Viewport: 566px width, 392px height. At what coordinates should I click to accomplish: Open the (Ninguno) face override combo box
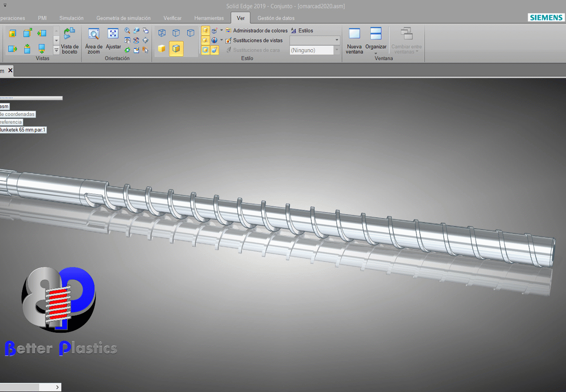(315, 50)
